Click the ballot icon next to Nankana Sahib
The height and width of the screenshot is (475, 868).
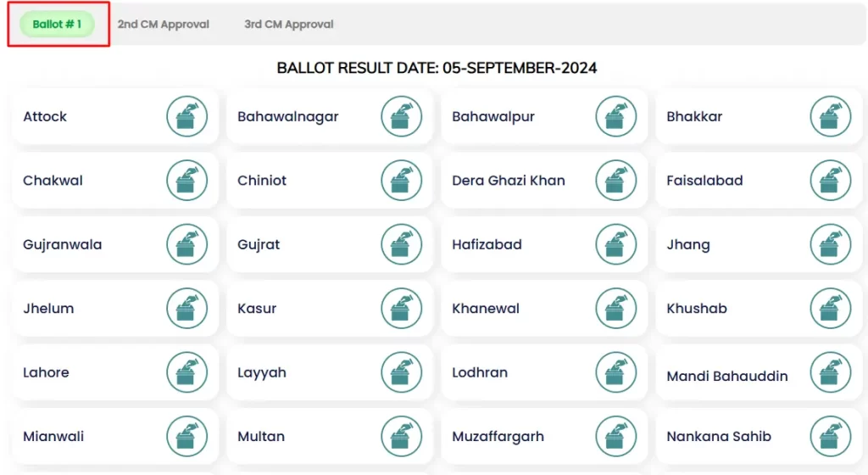click(x=830, y=437)
